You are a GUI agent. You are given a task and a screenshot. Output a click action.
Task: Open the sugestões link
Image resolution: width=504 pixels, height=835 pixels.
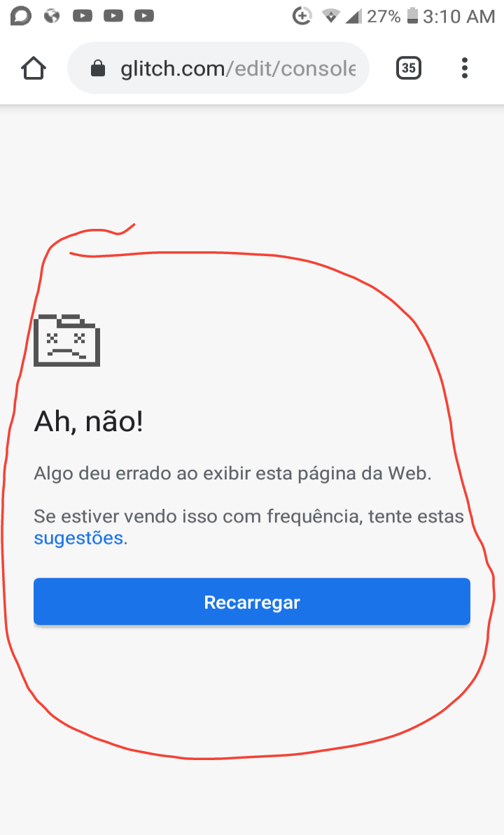click(x=78, y=538)
